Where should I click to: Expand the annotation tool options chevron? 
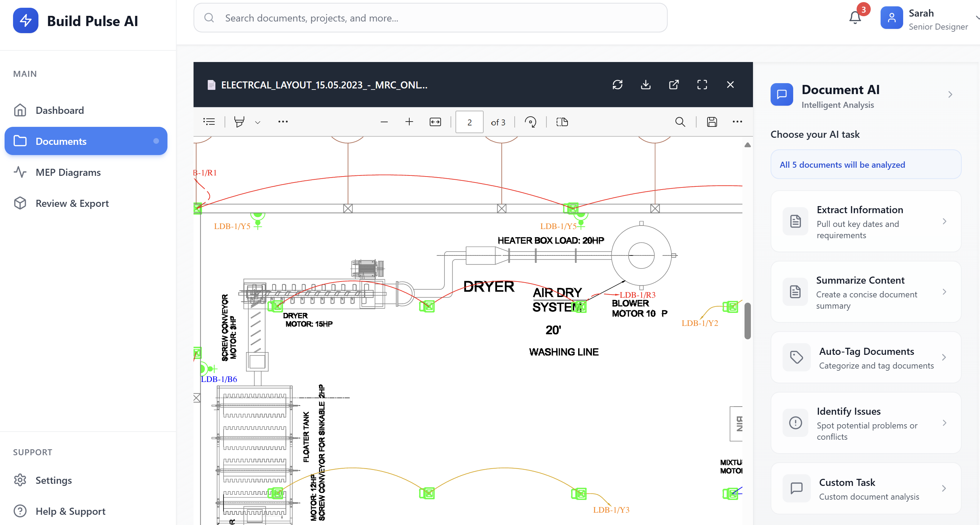[258, 122]
